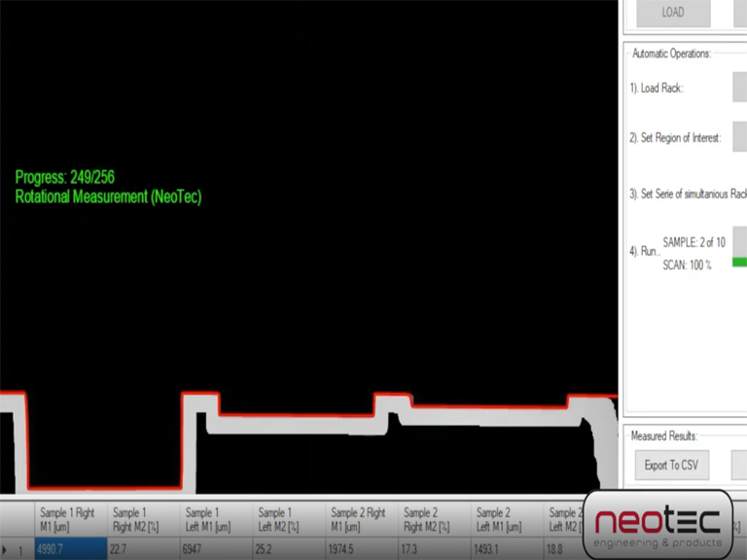Select the Sample 1 Left M2 column header

[287, 519]
